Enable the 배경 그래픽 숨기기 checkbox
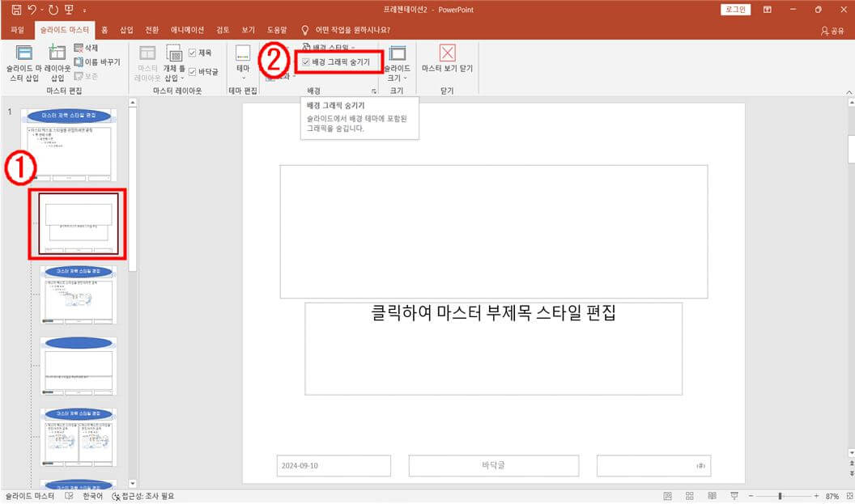The image size is (855, 504). coord(305,61)
